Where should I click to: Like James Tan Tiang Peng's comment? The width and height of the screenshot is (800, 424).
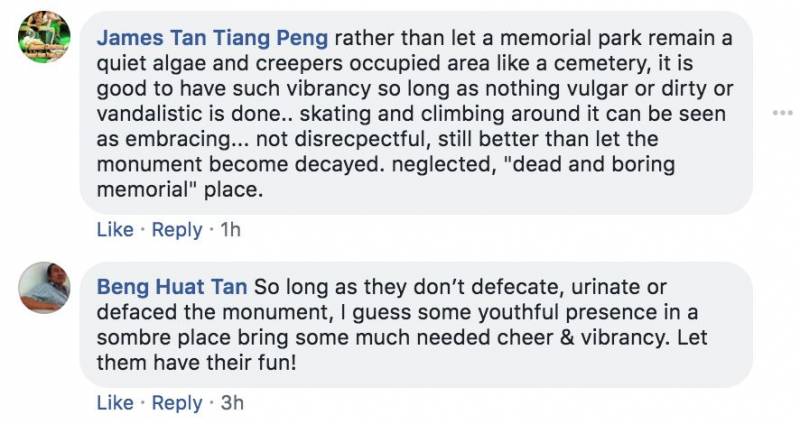click(115, 230)
